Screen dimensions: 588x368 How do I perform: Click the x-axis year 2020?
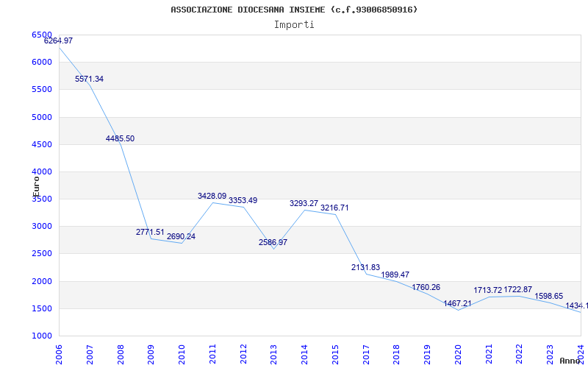coord(458,355)
